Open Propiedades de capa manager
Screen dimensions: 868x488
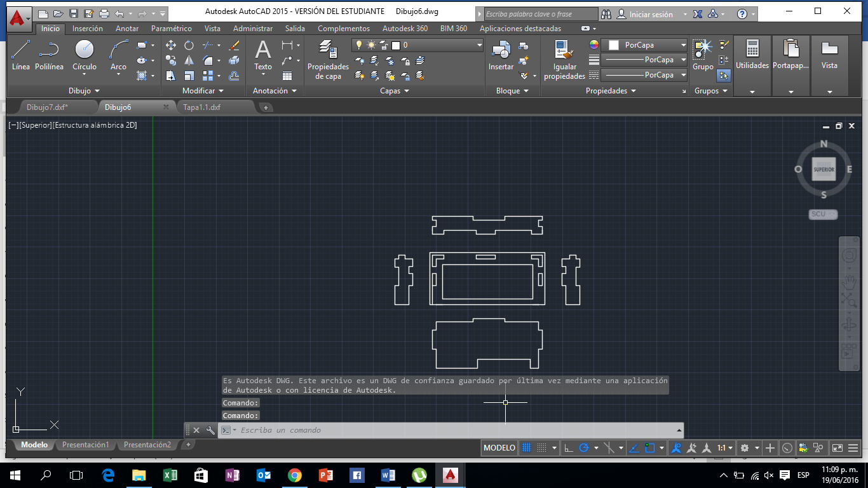pos(328,60)
